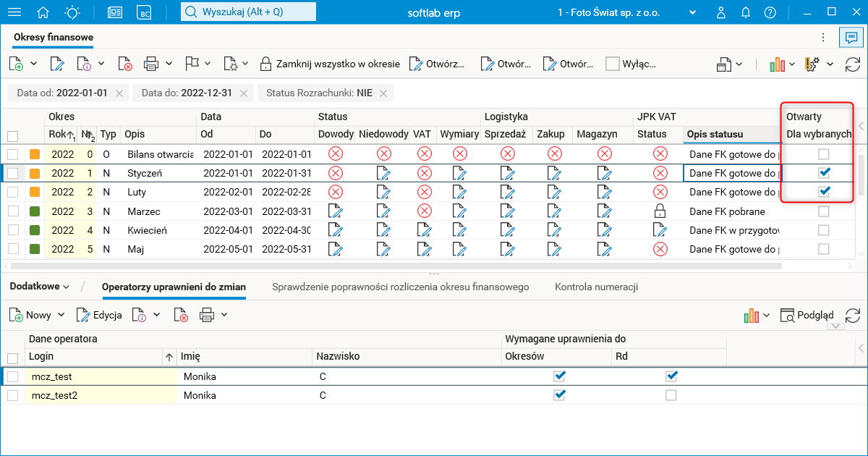The image size is (868, 456).
Task: Click the delete icon in operators toolbar
Action: click(180, 315)
